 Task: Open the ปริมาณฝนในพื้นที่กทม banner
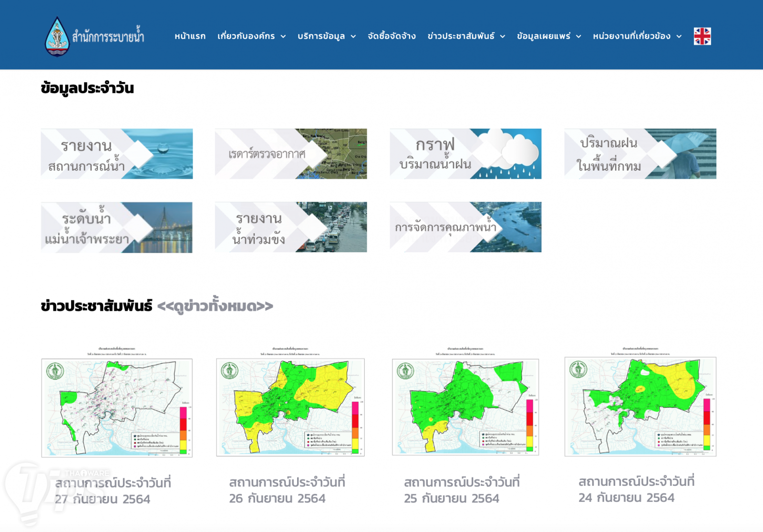click(x=640, y=154)
